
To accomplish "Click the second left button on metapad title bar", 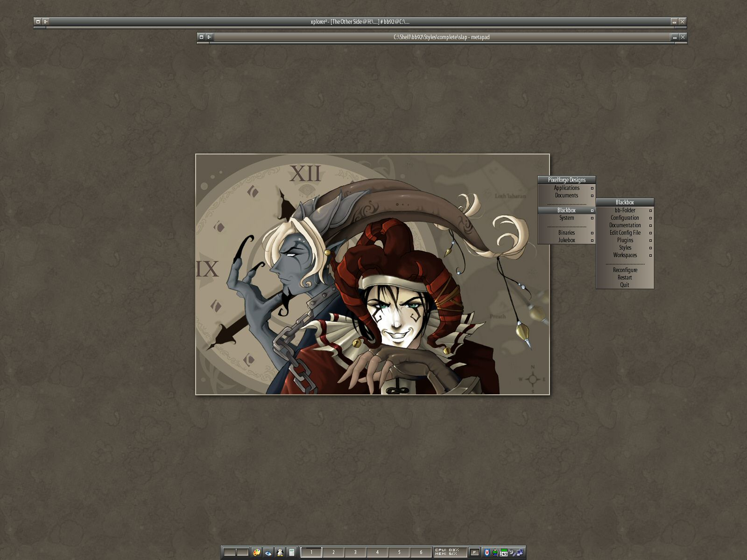I will [x=209, y=37].
